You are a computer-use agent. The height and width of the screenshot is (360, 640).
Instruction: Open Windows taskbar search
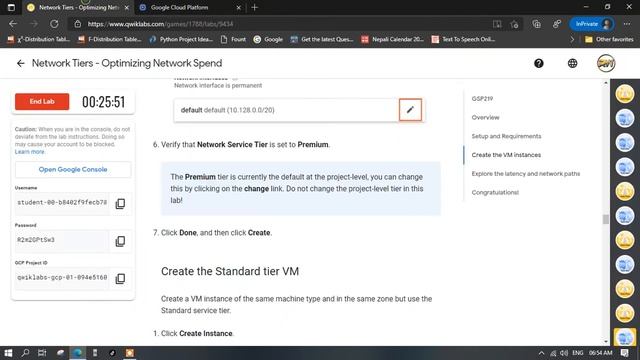(25, 353)
